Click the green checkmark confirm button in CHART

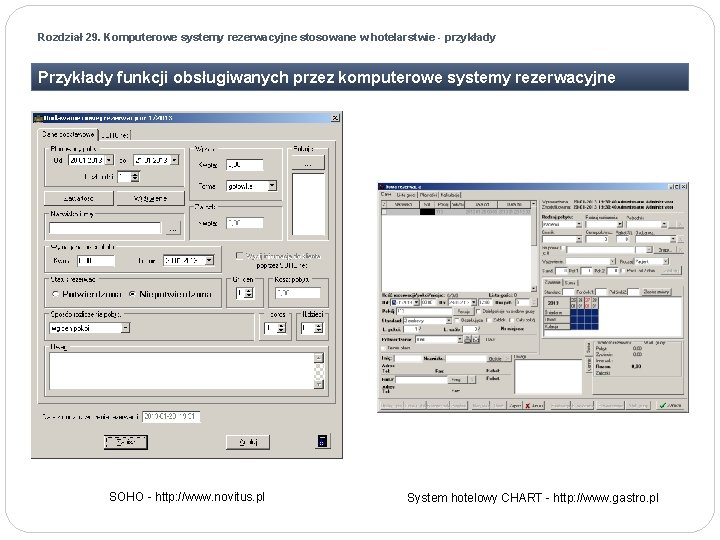tap(670, 405)
